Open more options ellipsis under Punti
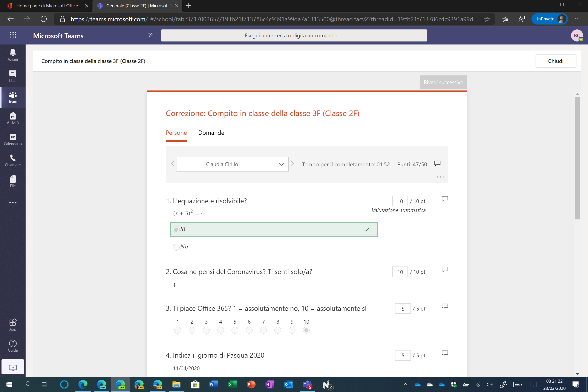The height and width of the screenshot is (392, 588). click(440, 177)
